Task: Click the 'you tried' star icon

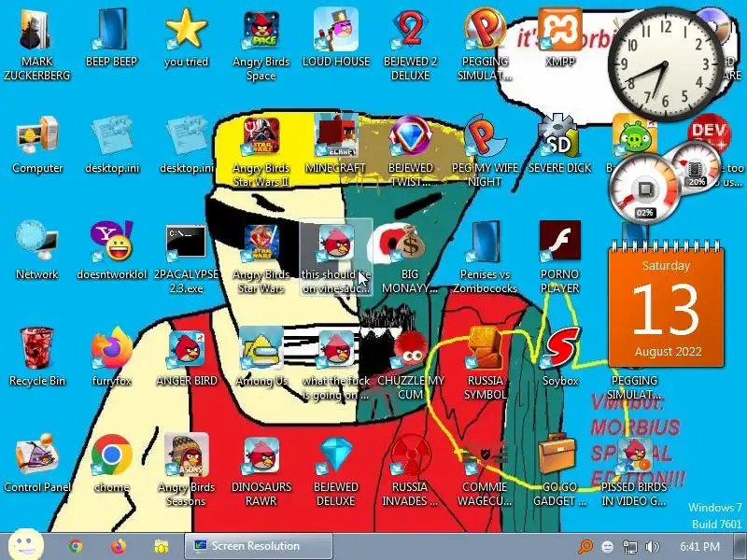Action: pos(186,38)
